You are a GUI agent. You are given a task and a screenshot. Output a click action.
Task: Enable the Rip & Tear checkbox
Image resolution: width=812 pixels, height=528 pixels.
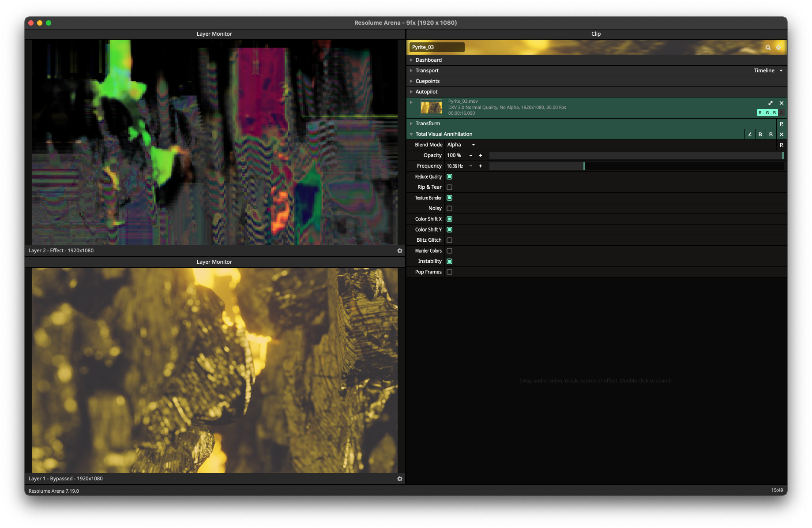[449, 187]
